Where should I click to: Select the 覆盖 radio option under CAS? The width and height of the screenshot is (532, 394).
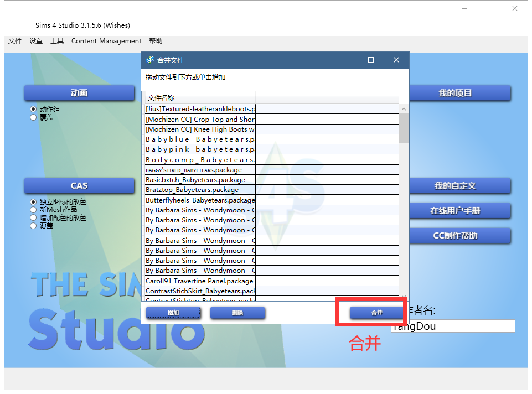coord(33,226)
